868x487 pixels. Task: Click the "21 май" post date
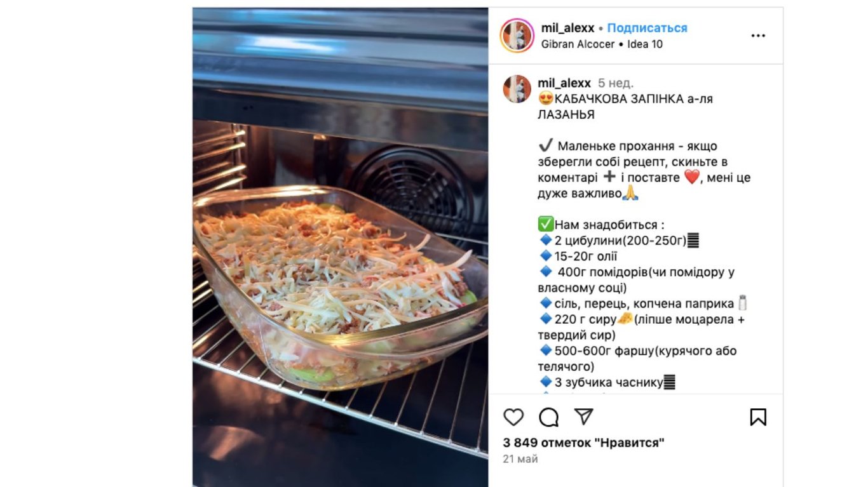click(x=520, y=458)
